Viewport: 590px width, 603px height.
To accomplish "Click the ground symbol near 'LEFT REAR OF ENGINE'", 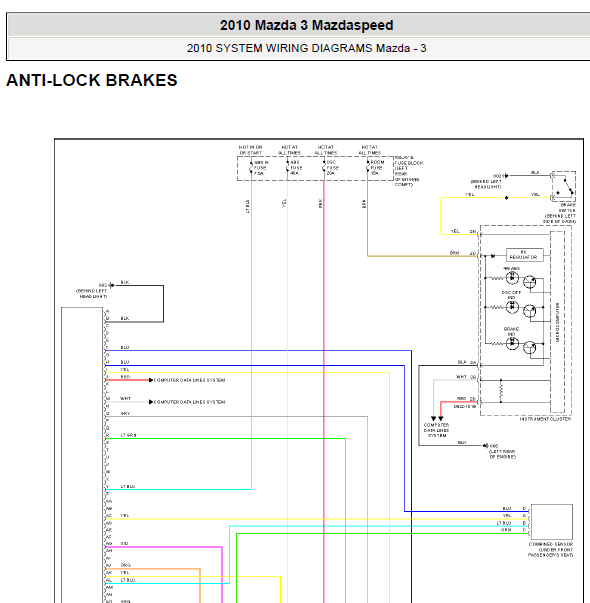I will pos(486,445).
